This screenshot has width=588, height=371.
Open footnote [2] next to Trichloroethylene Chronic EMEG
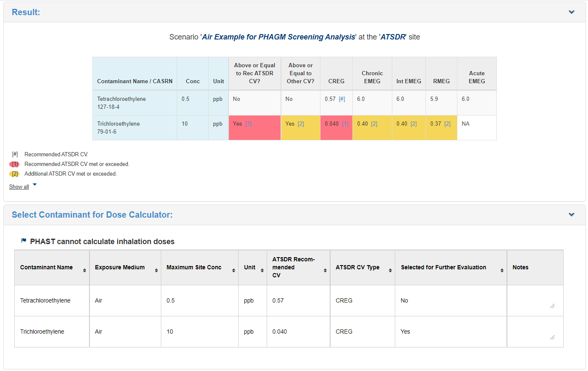click(x=374, y=124)
